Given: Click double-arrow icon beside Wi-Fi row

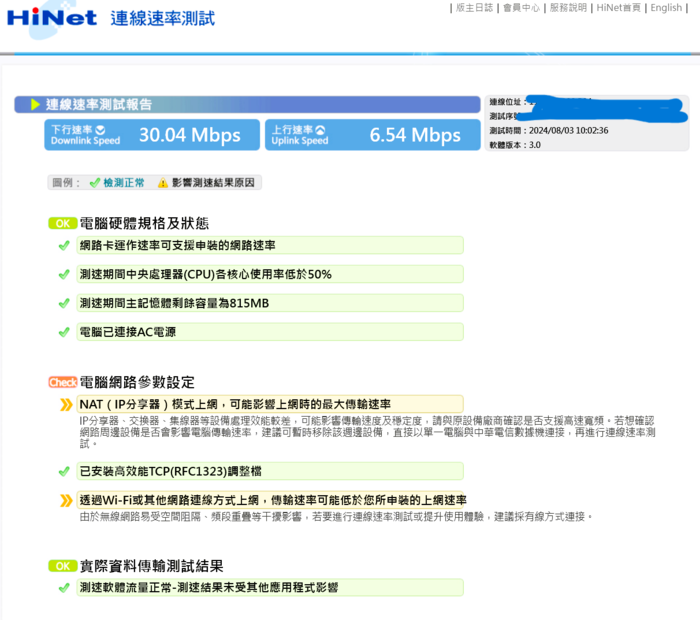Looking at the screenshot, I should (66, 500).
